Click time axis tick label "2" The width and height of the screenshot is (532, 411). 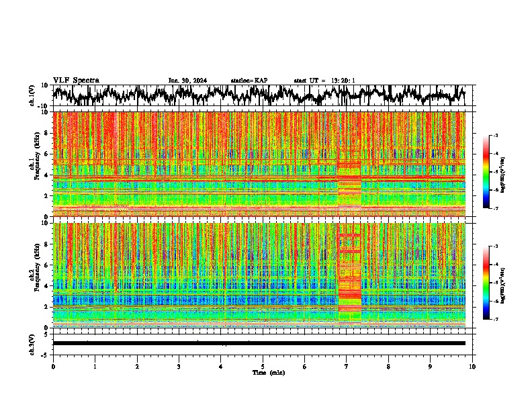point(137,367)
